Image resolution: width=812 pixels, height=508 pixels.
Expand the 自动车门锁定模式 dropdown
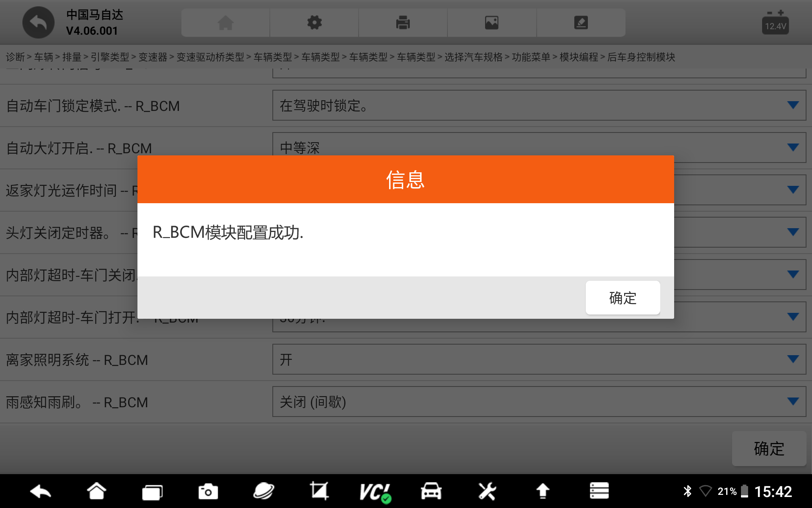[793, 105]
